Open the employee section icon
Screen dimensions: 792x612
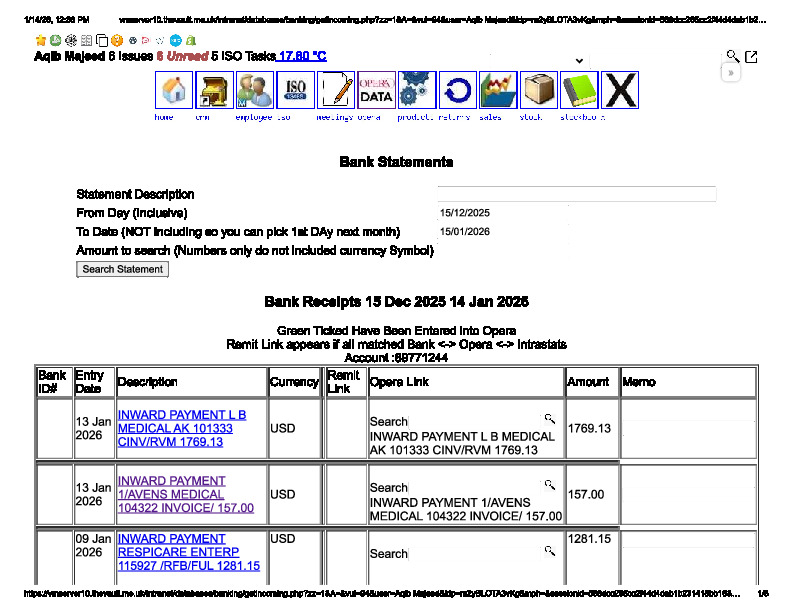255,91
